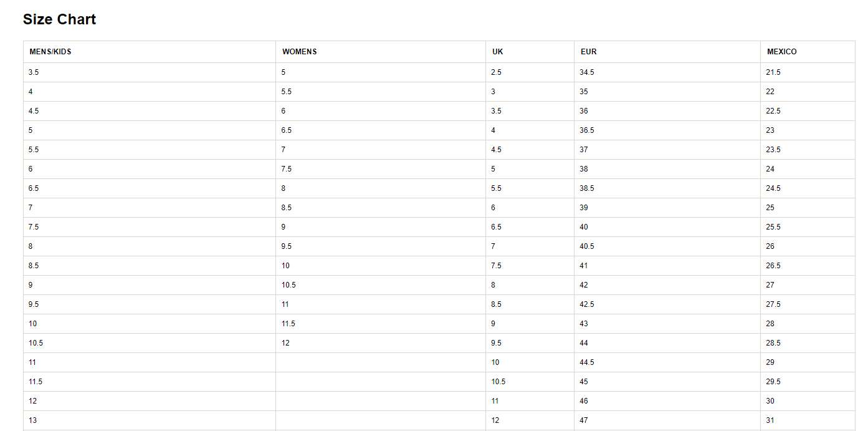The width and height of the screenshot is (868, 431).
Task: Select Womens size 10.5 cell
Action: click(289, 285)
